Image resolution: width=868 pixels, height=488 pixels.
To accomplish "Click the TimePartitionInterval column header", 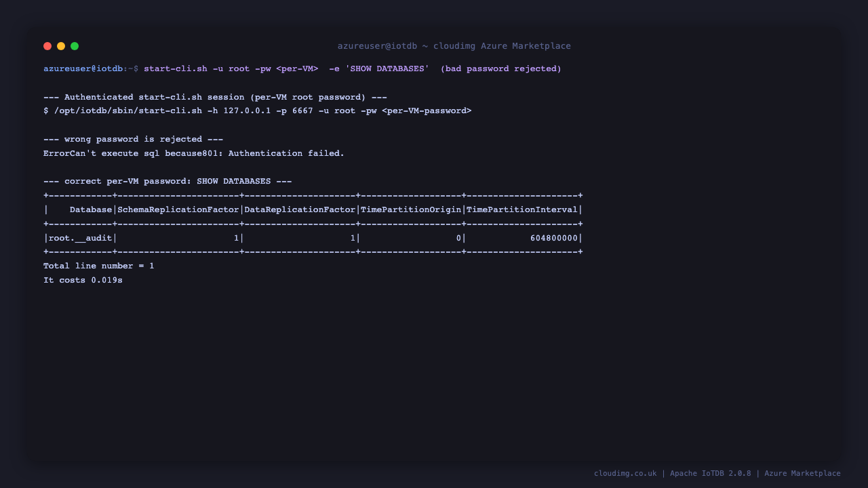I will 522,210.
